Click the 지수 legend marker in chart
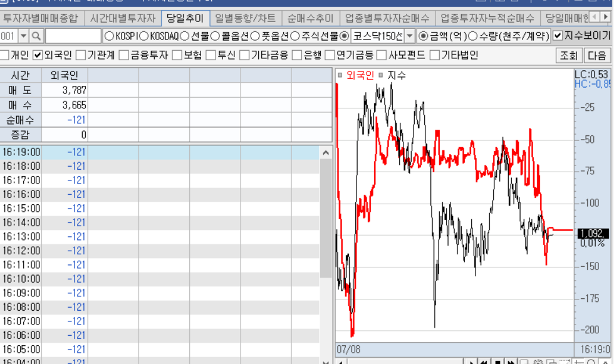 (x=381, y=75)
